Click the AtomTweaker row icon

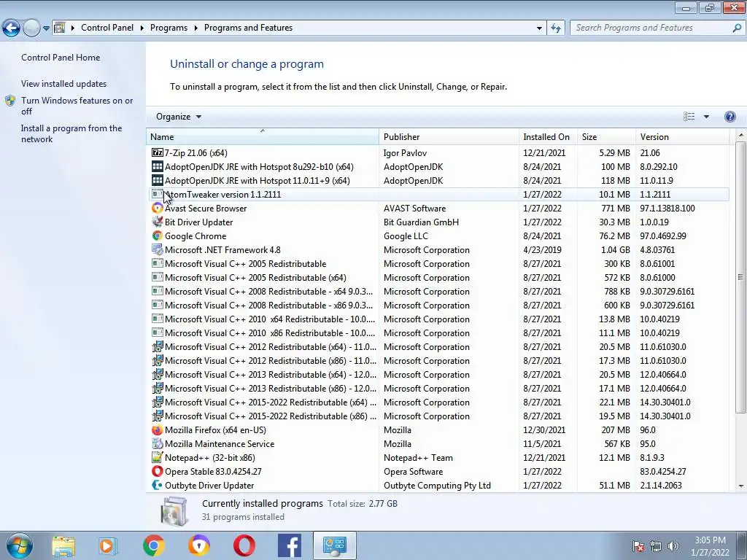pos(158,194)
